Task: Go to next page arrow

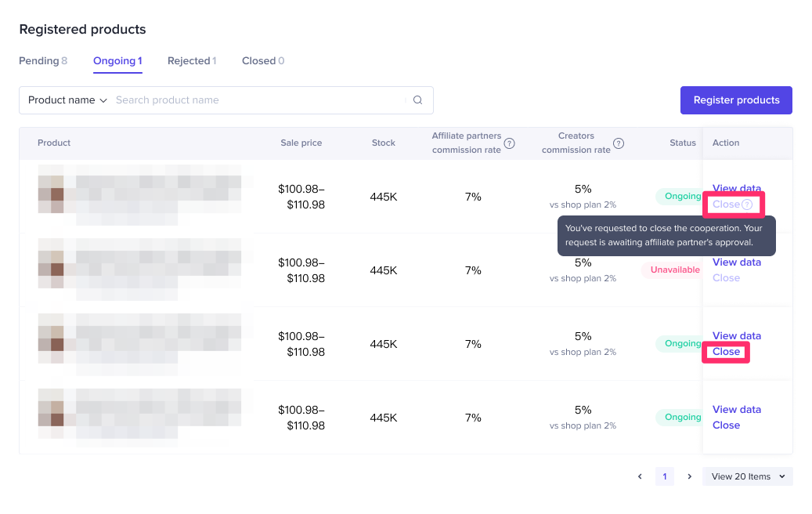Action: tap(689, 476)
